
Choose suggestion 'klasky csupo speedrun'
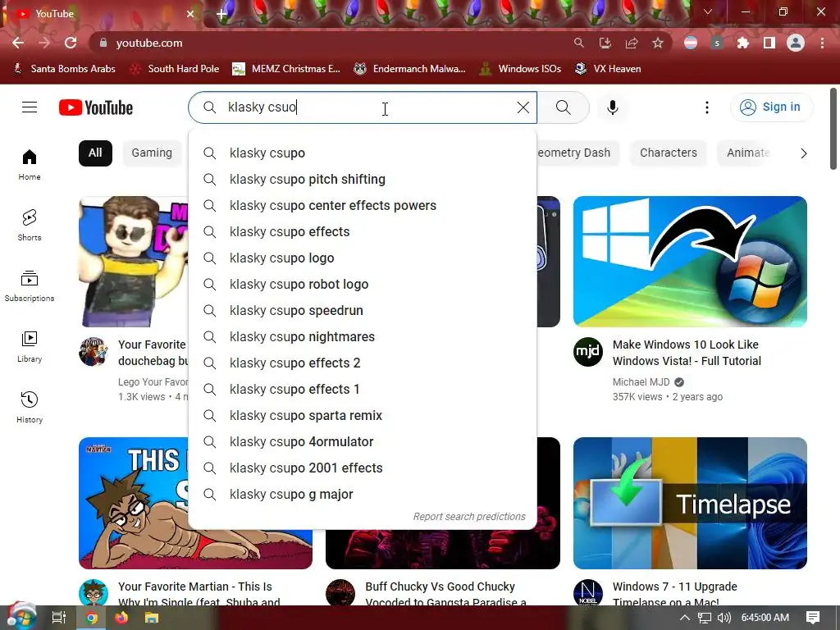(x=363, y=311)
